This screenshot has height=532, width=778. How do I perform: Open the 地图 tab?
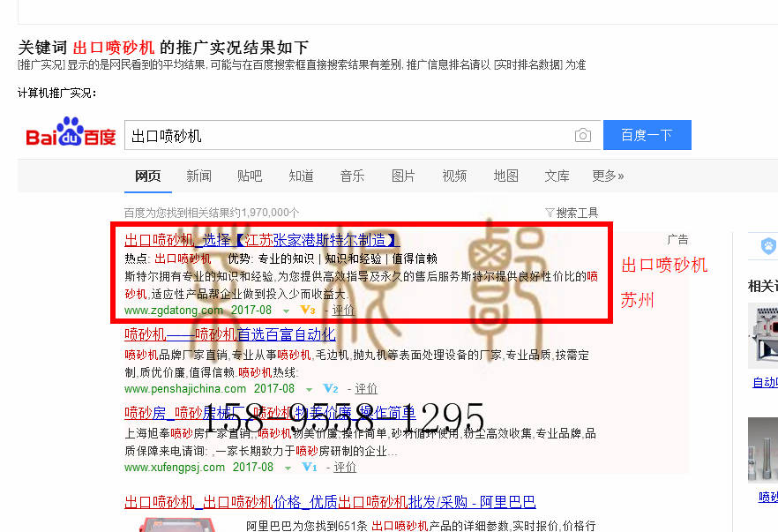506,176
